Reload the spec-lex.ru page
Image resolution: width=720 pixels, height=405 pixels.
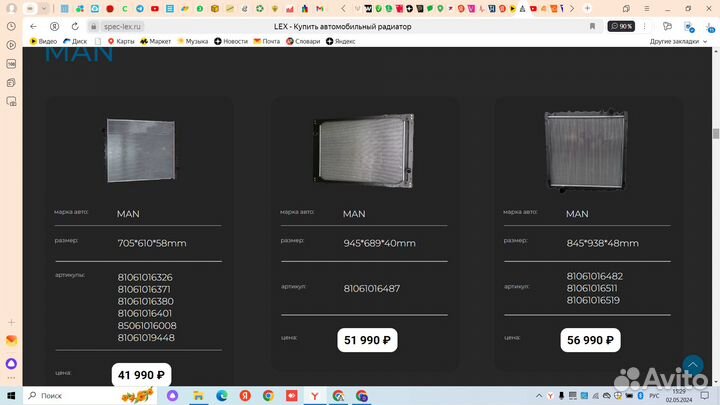[75, 27]
